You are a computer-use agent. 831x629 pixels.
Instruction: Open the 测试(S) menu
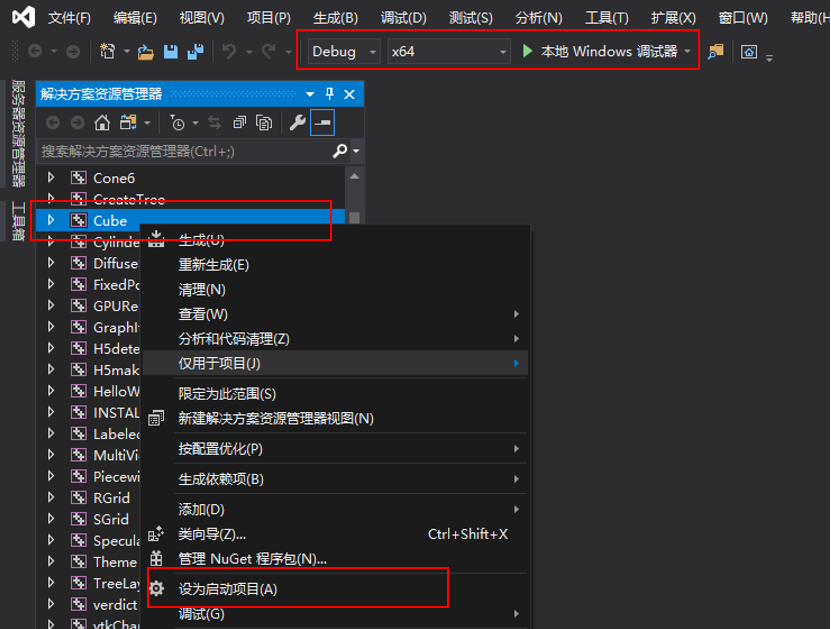[471, 18]
